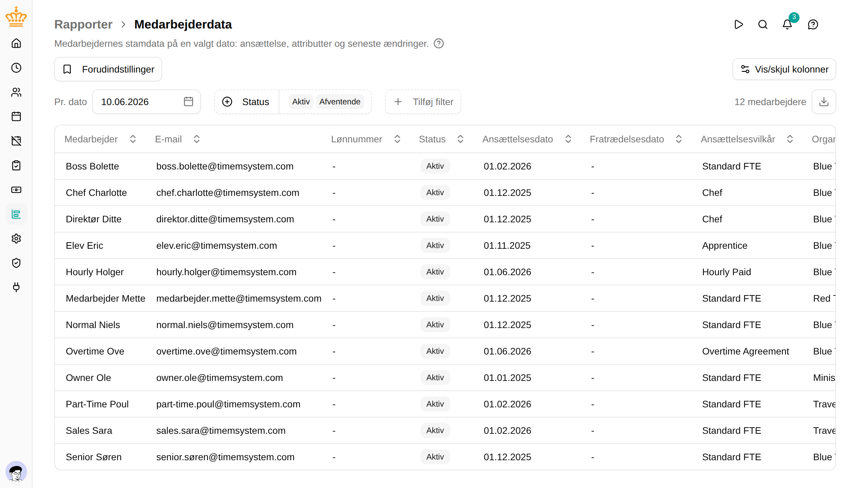Open the plug integrations icon
This screenshot has width=868, height=488.
16,287
